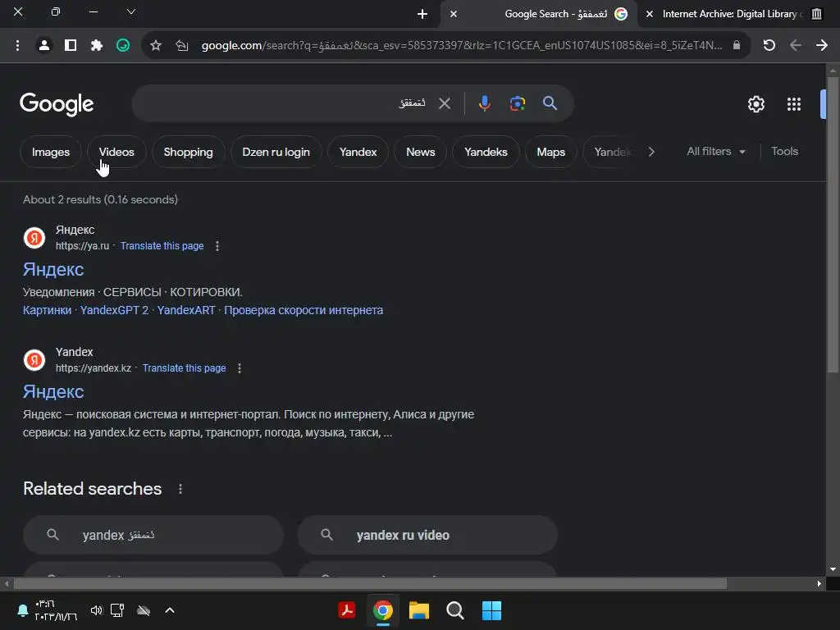The width and height of the screenshot is (840, 630).
Task: Open Проверка скорости интернета sitelink
Action: click(x=304, y=310)
